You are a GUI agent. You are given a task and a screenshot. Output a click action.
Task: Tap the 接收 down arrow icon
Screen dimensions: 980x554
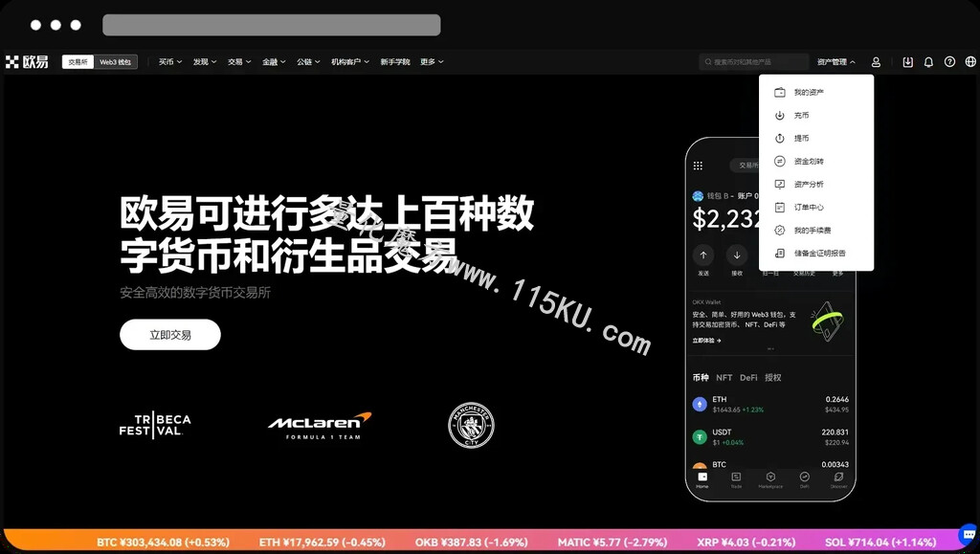pos(737,255)
